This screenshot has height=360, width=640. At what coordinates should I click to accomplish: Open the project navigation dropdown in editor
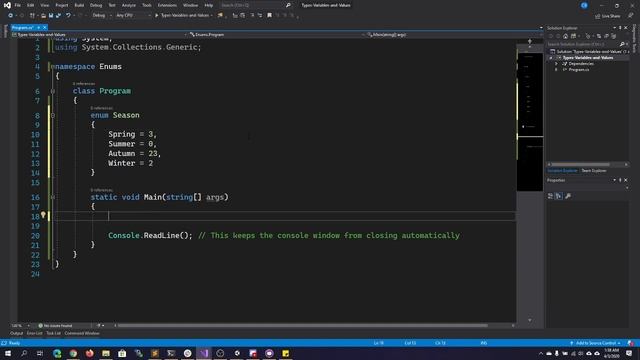tap(99, 35)
